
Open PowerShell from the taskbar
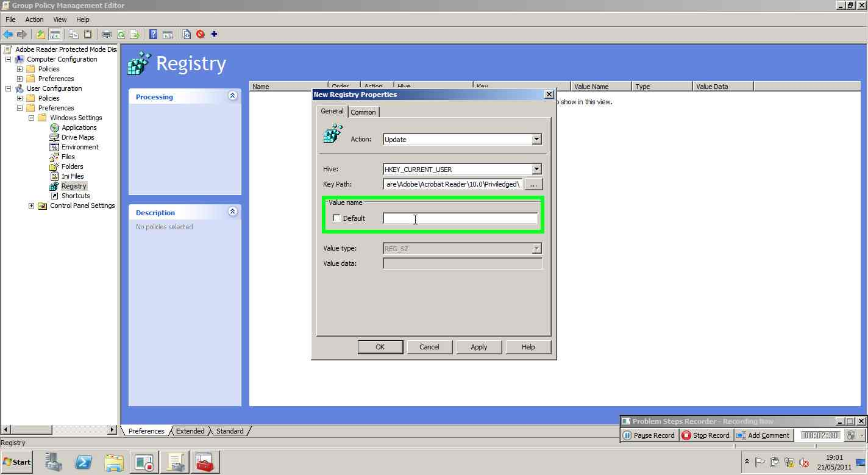[84, 462]
